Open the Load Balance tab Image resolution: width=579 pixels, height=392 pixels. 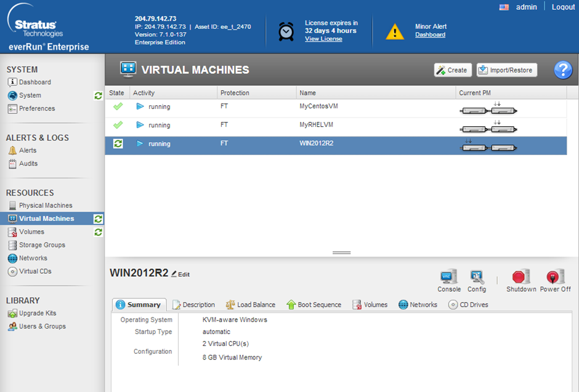(x=251, y=305)
